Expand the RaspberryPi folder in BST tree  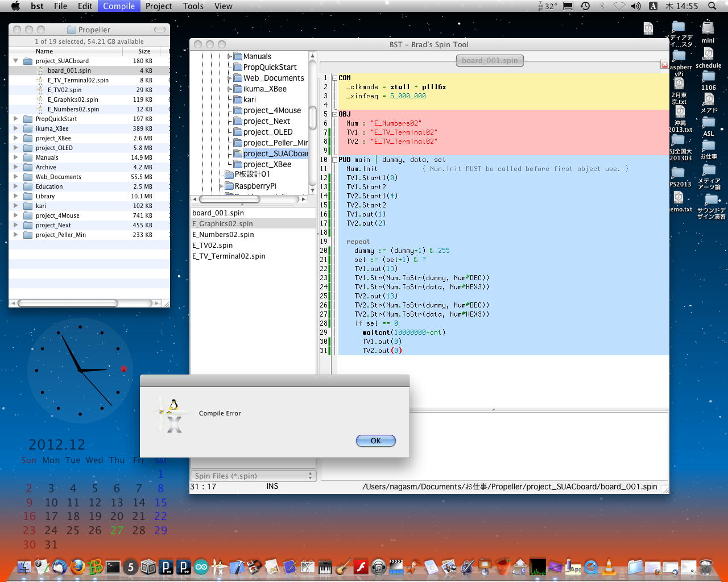(x=221, y=186)
